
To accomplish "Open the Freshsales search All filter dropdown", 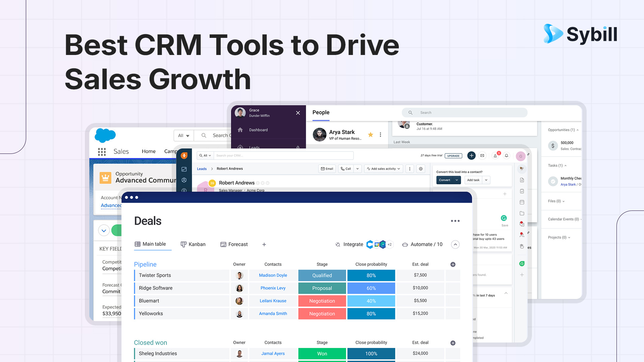I will 205,156.
